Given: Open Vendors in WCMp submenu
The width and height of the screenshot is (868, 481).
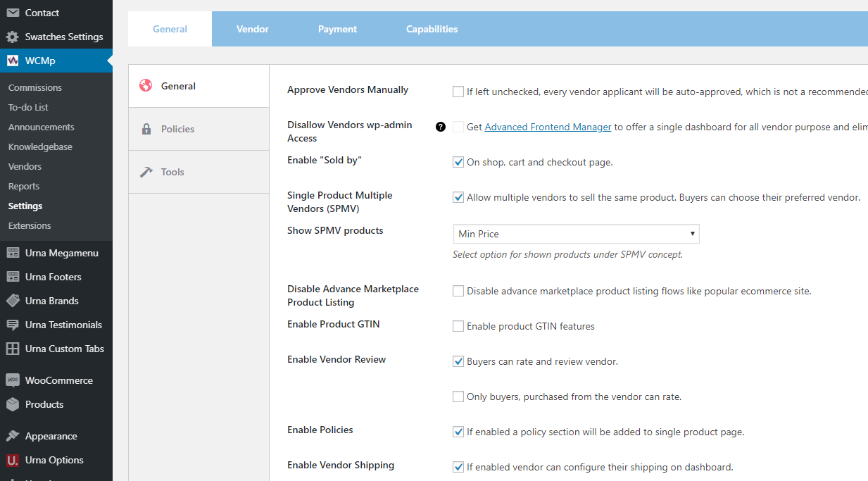Looking at the screenshot, I should (x=25, y=166).
